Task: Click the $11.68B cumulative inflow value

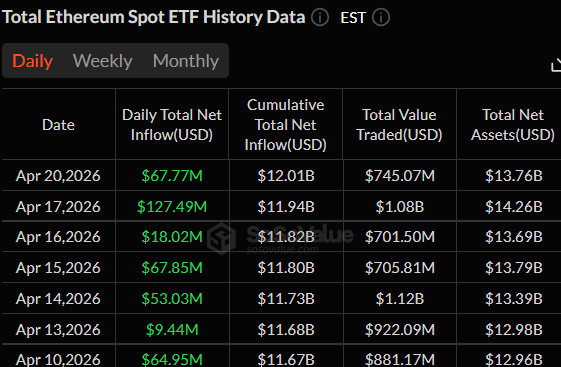Action: pos(286,329)
